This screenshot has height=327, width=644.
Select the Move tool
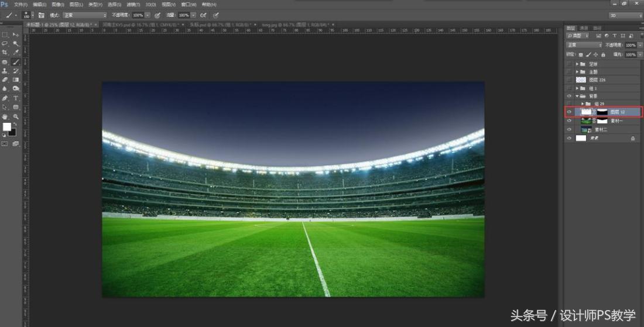(16, 35)
